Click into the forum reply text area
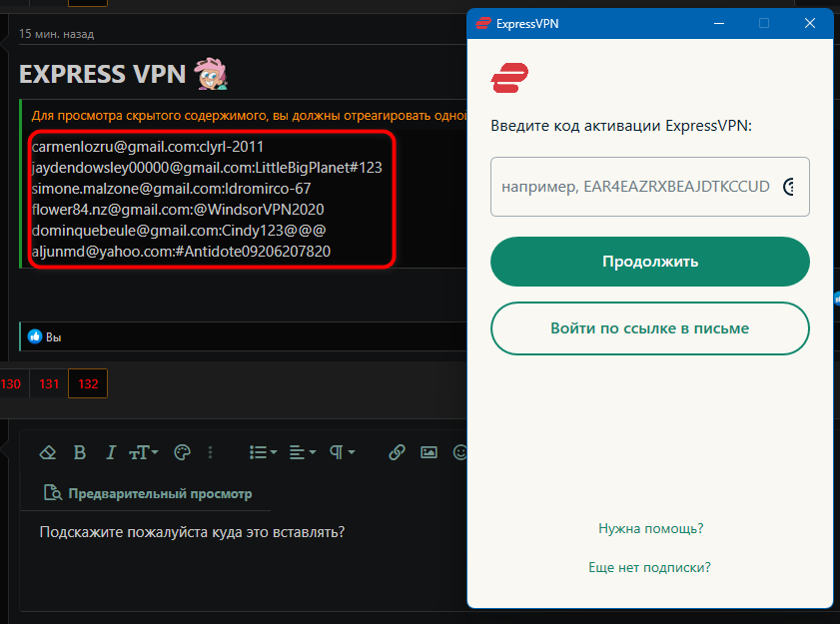 click(x=244, y=560)
